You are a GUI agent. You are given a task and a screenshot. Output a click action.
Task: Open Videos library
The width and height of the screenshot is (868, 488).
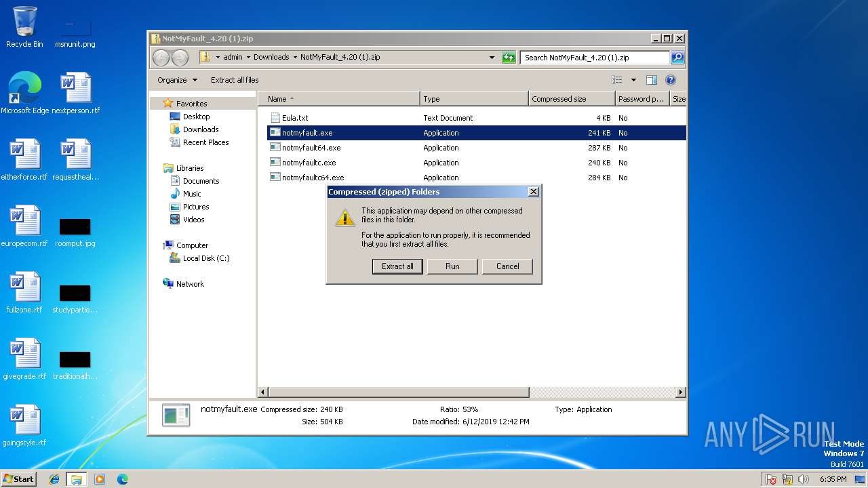193,220
